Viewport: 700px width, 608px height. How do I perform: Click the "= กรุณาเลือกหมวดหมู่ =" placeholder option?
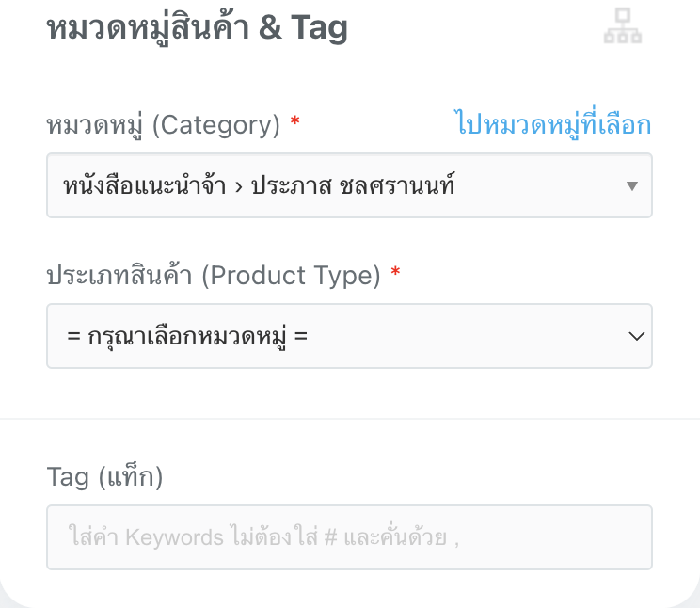[x=188, y=335]
